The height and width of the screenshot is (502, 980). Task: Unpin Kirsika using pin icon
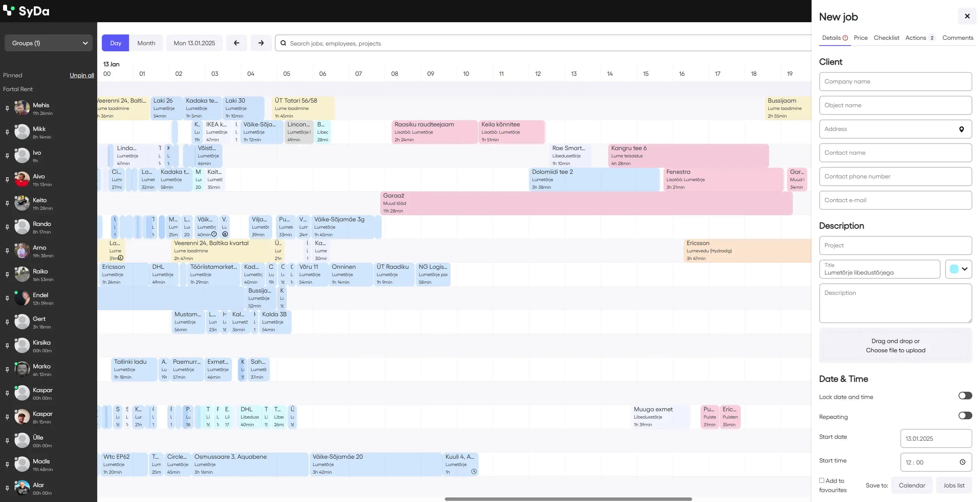[7, 346]
